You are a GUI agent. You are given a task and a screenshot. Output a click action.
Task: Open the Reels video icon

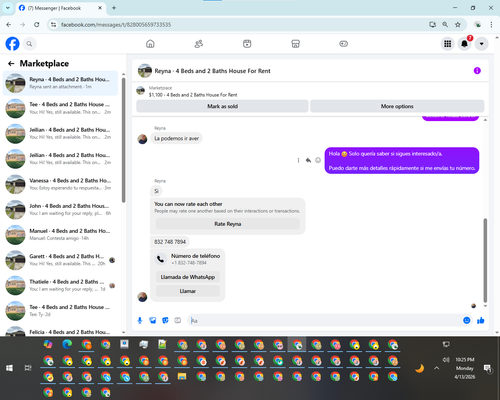pyautogui.click(x=247, y=44)
